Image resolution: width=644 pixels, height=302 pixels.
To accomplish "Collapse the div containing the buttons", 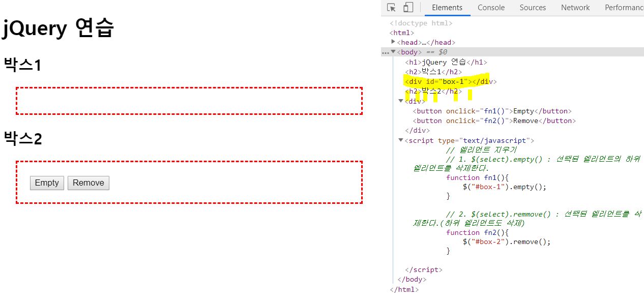I will click(x=401, y=101).
